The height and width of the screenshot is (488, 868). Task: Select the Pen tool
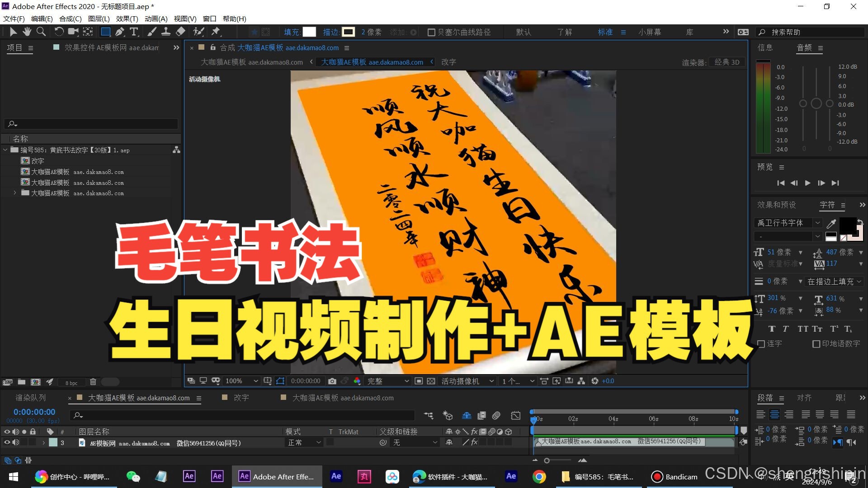pyautogui.click(x=119, y=32)
